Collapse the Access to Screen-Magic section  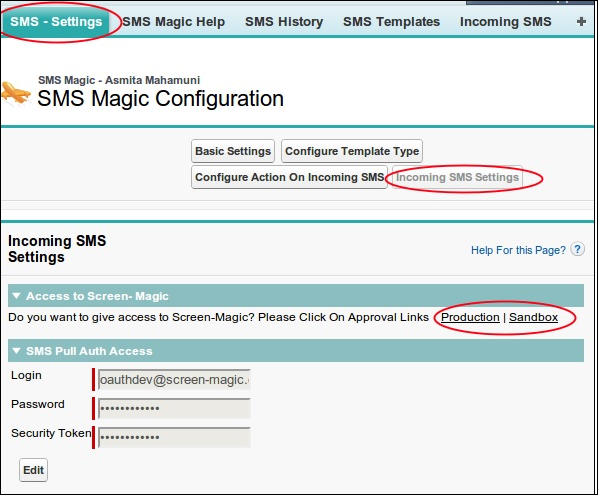pyautogui.click(x=16, y=296)
